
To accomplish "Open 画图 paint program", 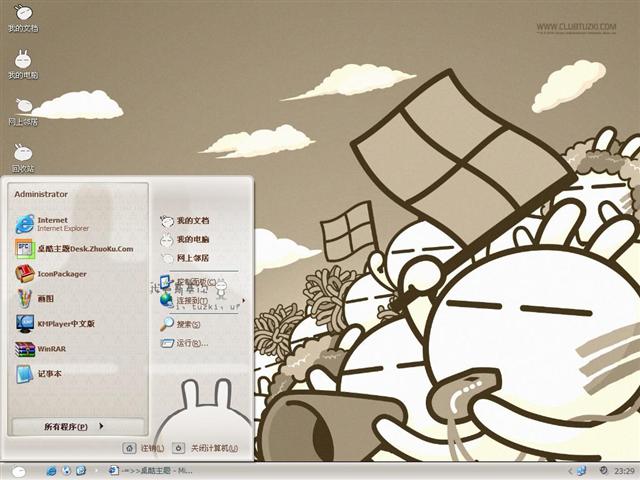I will (34, 299).
